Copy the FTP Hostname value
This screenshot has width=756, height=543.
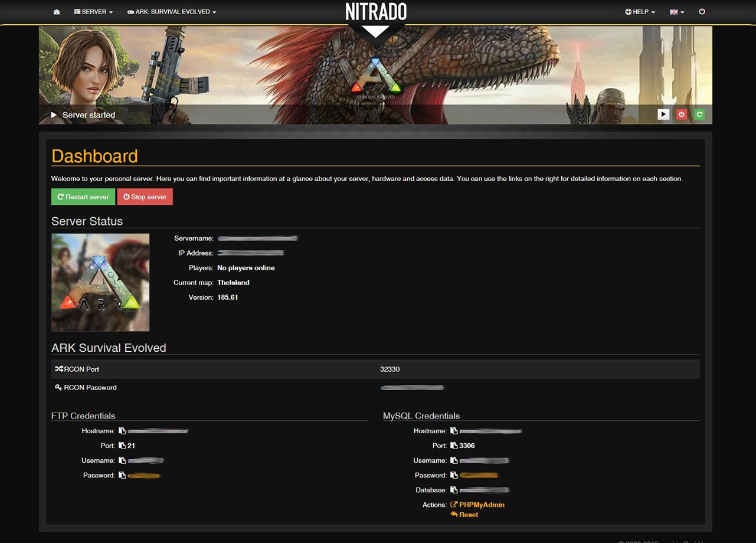point(122,431)
